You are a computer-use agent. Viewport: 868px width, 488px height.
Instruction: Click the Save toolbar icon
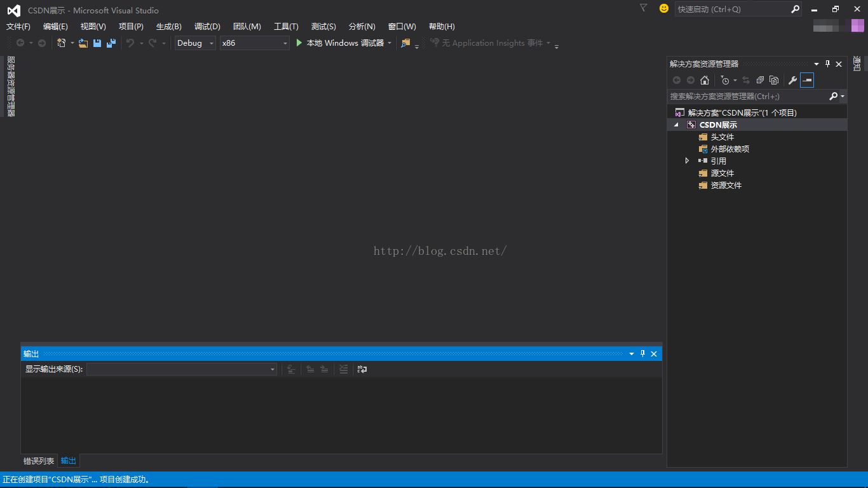click(x=97, y=43)
